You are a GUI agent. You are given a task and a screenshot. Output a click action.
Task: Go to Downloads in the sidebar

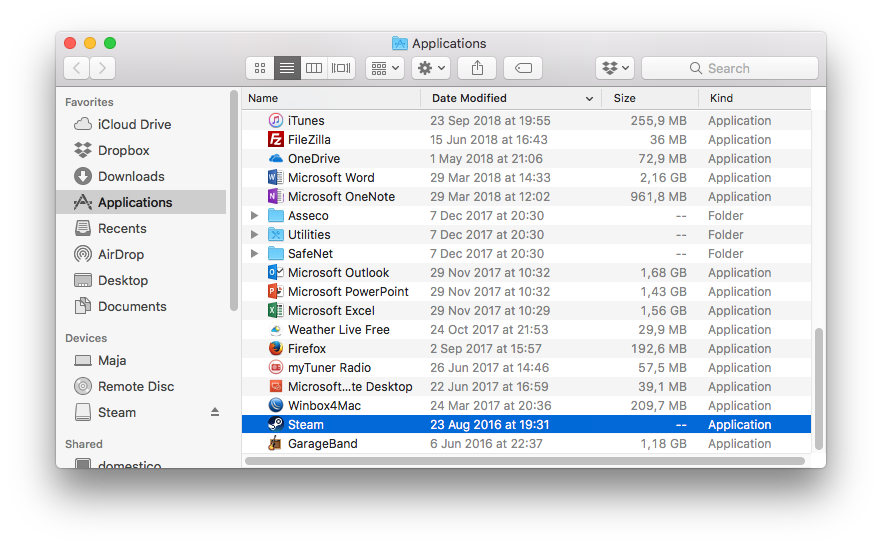coord(130,176)
